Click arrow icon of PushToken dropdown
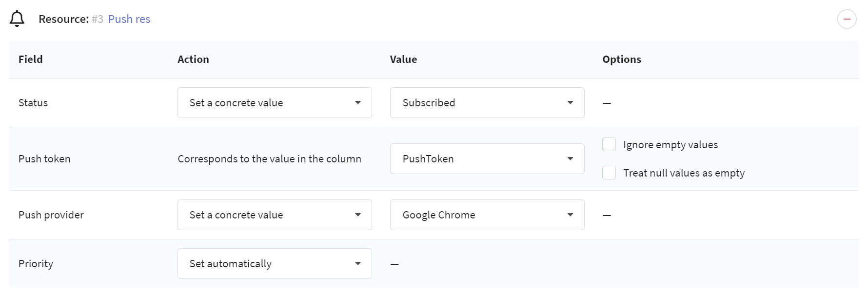The image size is (868, 296). pos(570,158)
